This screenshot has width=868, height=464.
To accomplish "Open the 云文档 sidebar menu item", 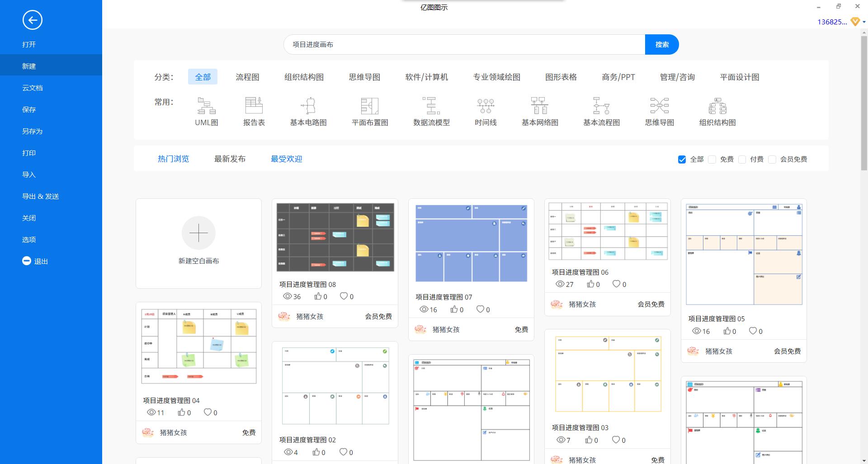I will pos(33,88).
